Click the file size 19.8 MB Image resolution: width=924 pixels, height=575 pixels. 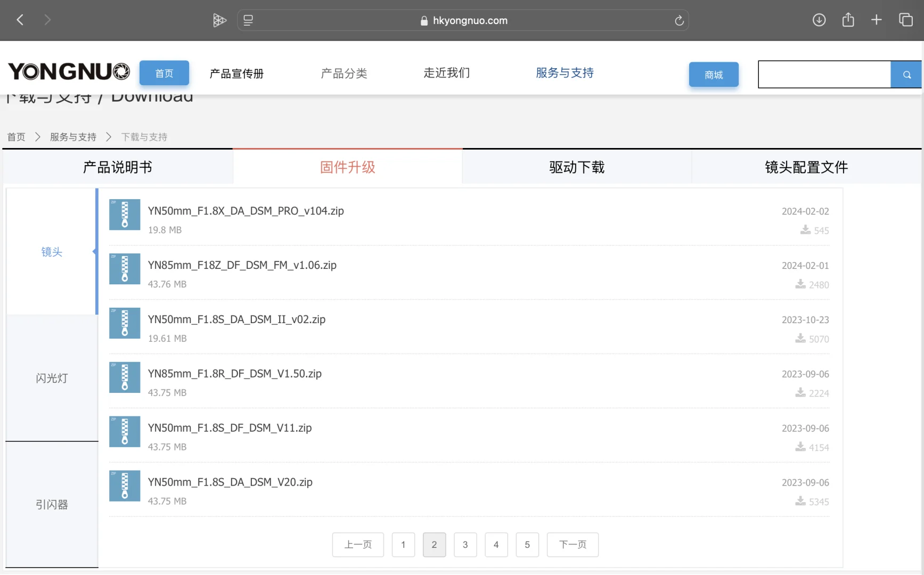(x=165, y=230)
